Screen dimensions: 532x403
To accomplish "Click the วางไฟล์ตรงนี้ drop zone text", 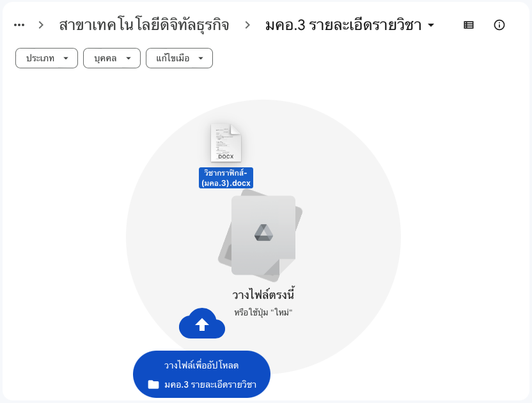I will [x=263, y=295].
